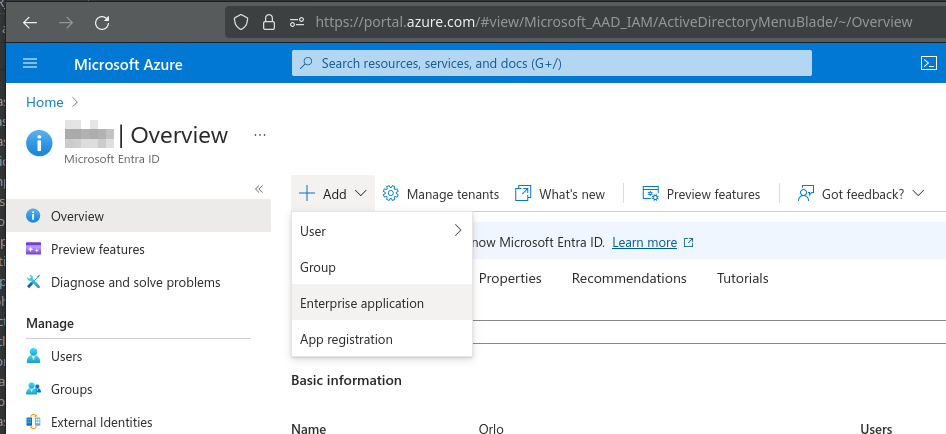The image size is (946, 434).
Task: Select Group in the Add menu
Action: click(318, 267)
